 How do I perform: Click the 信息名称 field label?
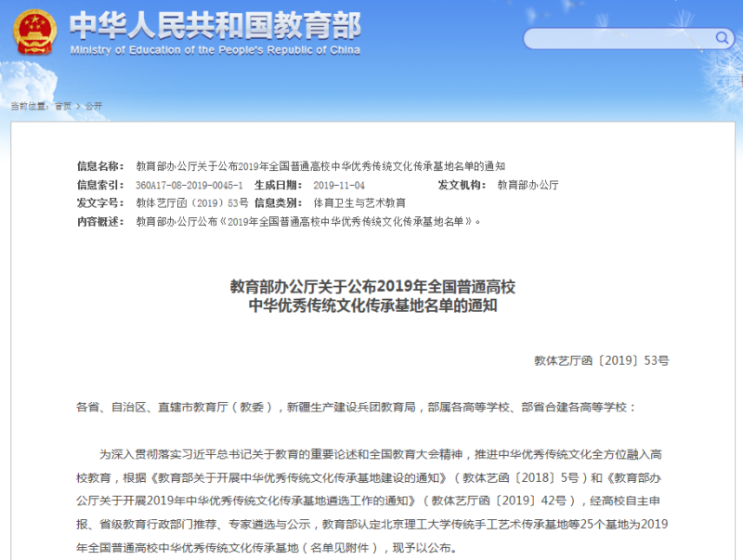click(x=100, y=166)
